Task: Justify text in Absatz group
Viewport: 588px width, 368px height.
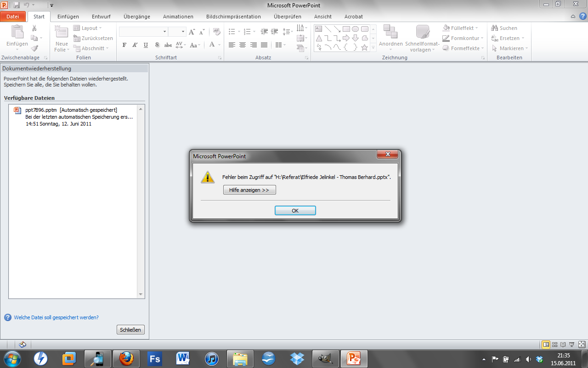Action: tap(264, 45)
